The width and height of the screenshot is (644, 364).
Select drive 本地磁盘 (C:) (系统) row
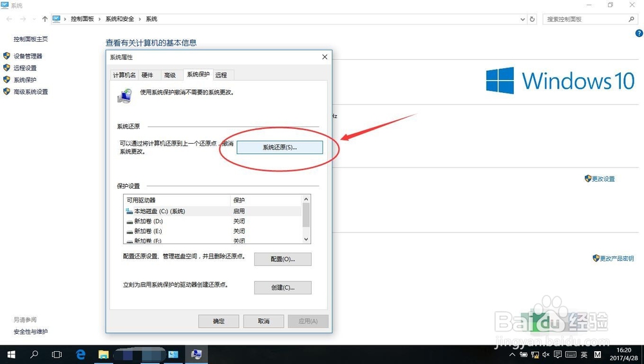click(x=213, y=211)
